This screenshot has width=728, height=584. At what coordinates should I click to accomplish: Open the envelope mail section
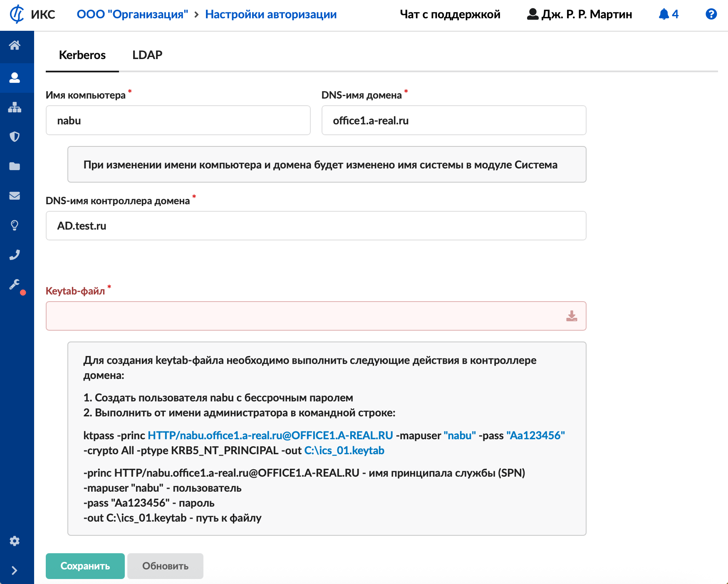(x=15, y=195)
